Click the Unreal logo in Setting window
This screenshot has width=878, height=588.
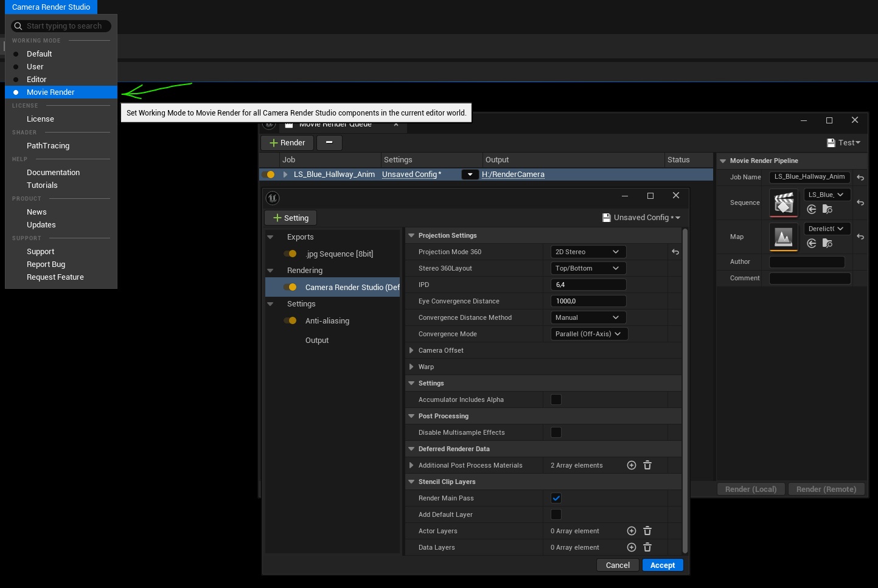click(x=273, y=198)
